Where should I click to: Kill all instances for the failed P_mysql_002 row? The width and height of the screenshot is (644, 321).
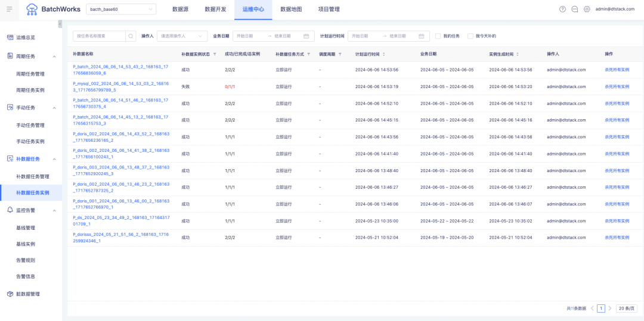coord(617,87)
